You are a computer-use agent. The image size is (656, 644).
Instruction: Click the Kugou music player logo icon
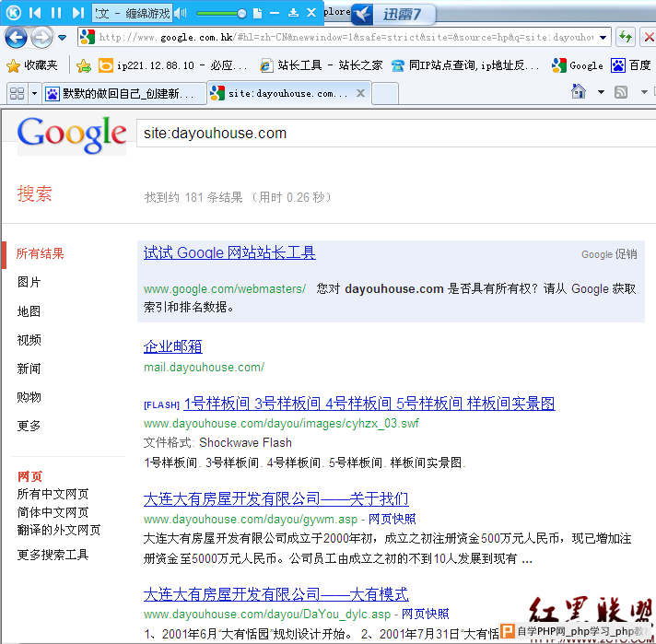14,13
